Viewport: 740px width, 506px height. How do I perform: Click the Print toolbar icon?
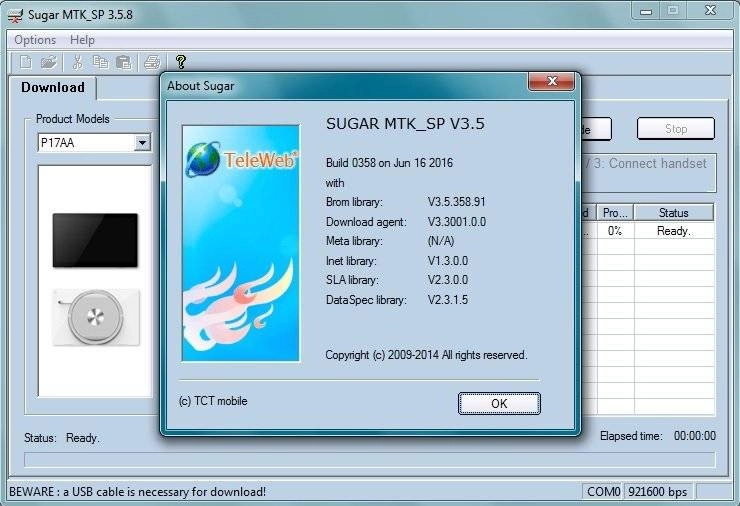coord(152,62)
